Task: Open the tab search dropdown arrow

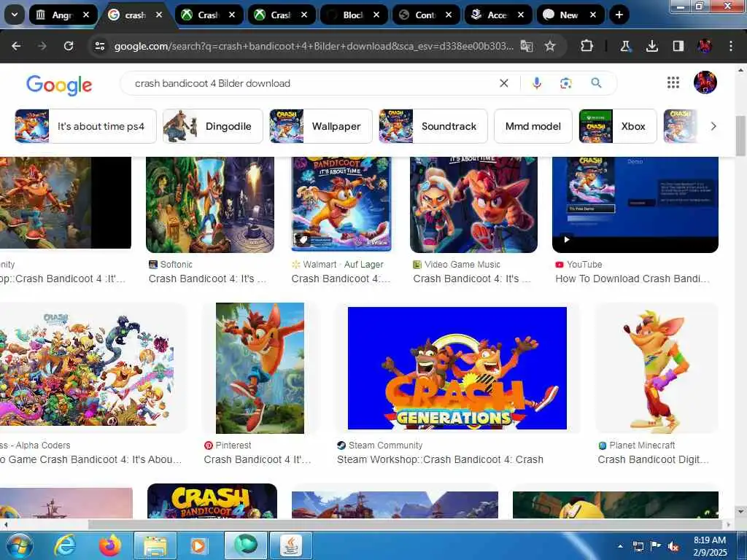Action: (x=15, y=15)
